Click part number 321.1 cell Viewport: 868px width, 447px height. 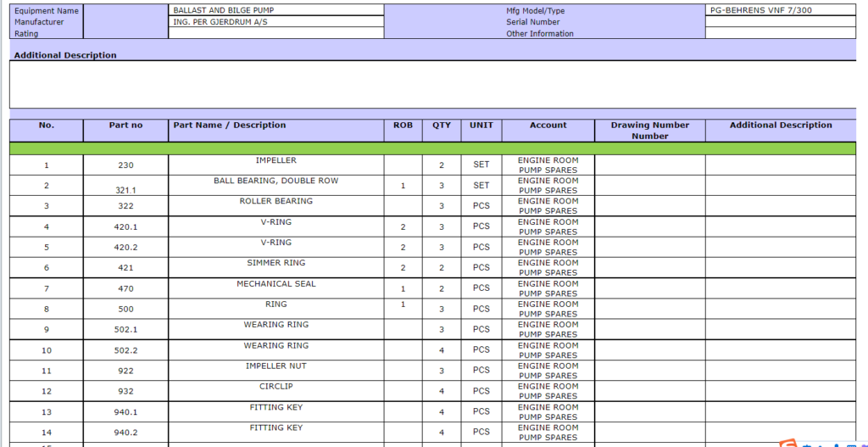click(125, 186)
